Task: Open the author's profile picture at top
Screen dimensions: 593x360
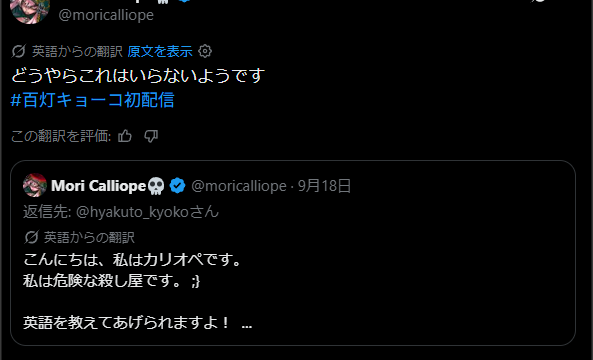Action: coord(30,11)
